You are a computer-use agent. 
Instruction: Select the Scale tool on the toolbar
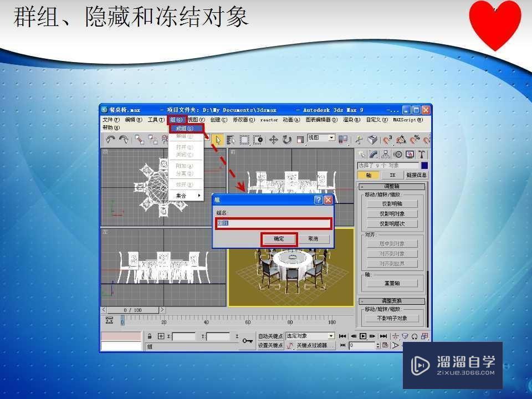pos(300,140)
